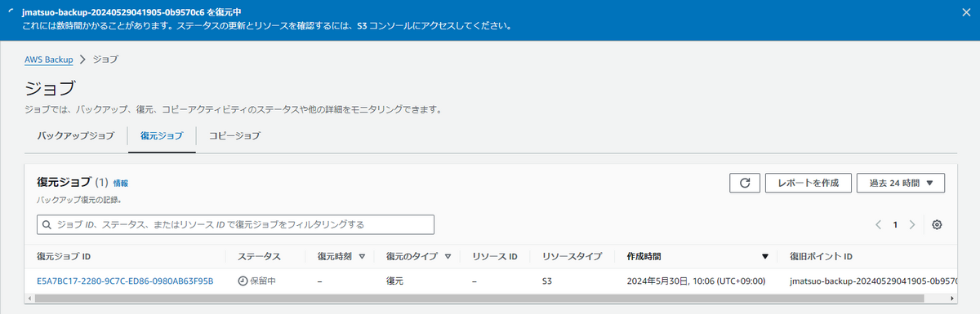Click the pending status clock icon
The image size is (980, 314).
tap(243, 281)
